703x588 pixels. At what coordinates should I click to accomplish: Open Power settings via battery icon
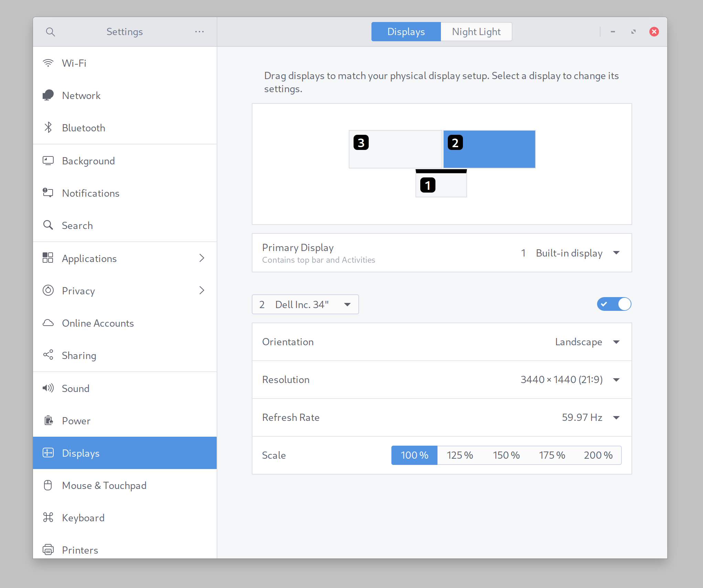tap(48, 421)
